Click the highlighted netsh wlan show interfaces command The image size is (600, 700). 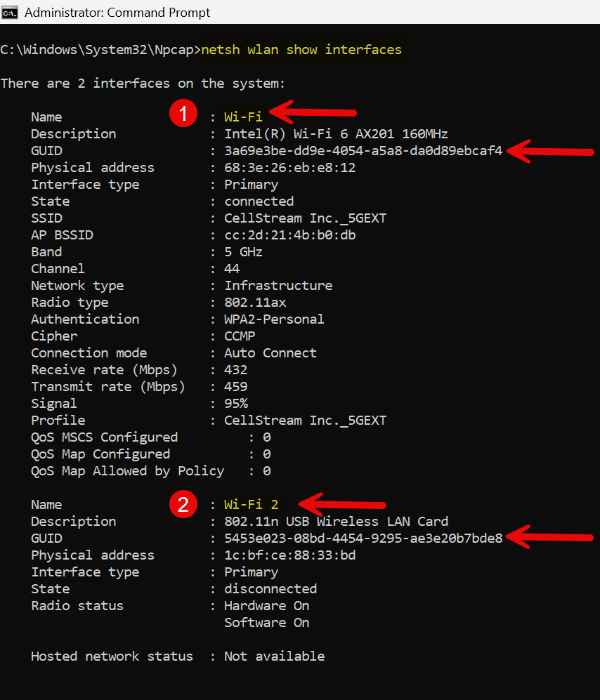pos(301,50)
